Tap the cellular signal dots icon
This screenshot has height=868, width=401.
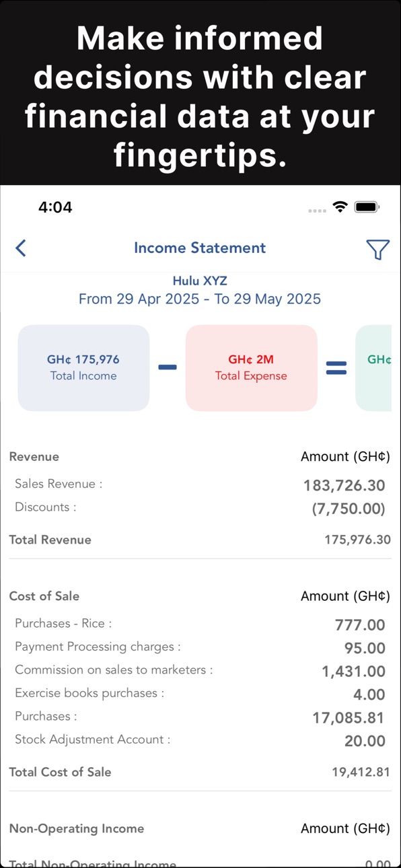coord(317,211)
